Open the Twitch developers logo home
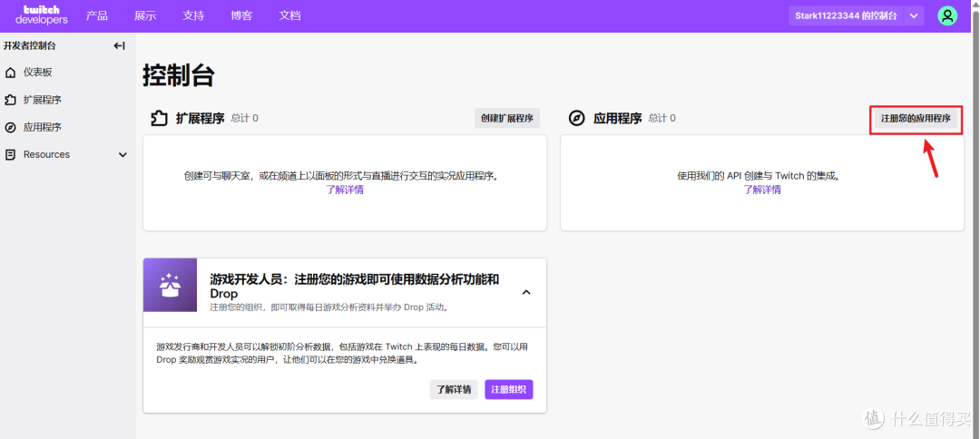Image resolution: width=980 pixels, height=439 pixels. (x=41, y=15)
